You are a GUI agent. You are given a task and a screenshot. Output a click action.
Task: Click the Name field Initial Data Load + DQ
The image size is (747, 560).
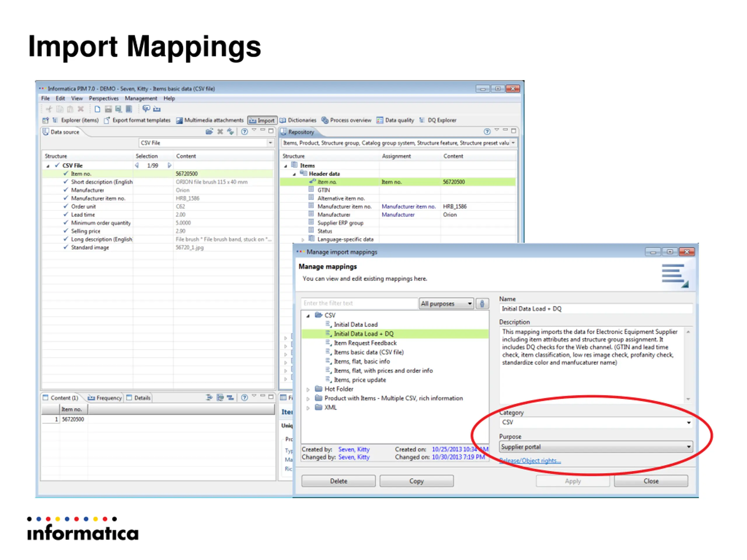click(x=596, y=309)
